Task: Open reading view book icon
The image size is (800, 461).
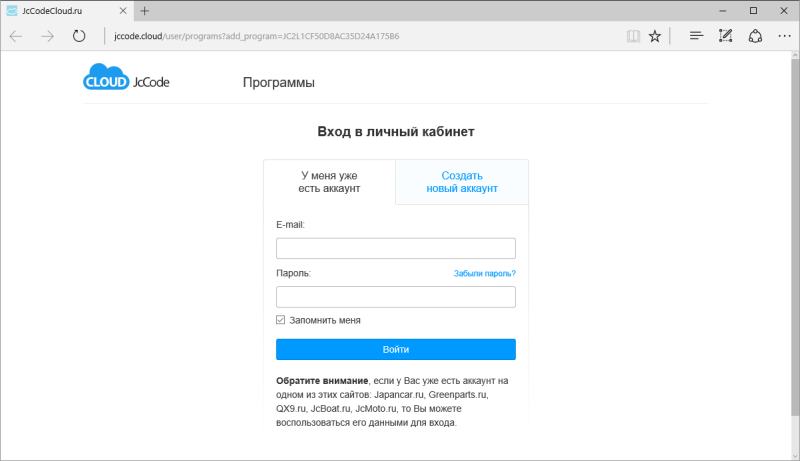Action: [x=633, y=36]
